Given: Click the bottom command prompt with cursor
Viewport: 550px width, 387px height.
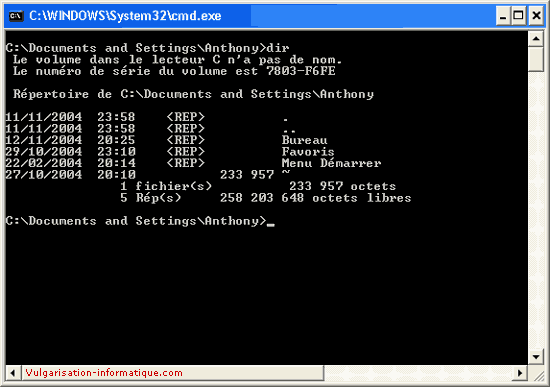Looking at the screenshot, I should pyautogui.click(x=140, y=221).
